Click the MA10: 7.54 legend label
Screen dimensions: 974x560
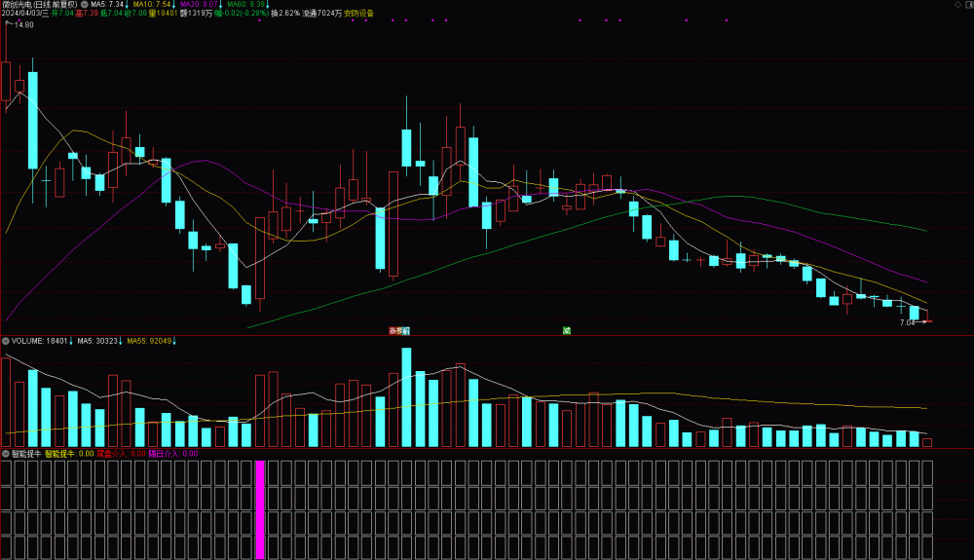point(152,4)
